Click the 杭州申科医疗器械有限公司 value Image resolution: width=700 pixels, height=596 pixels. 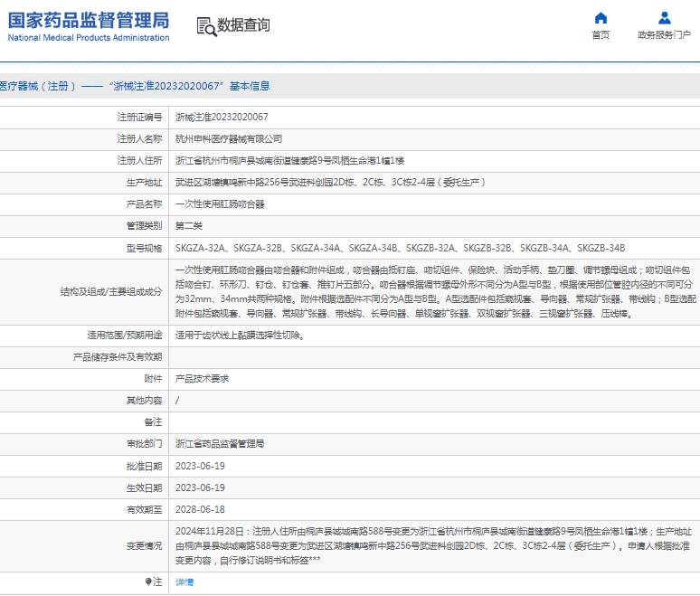229,139
